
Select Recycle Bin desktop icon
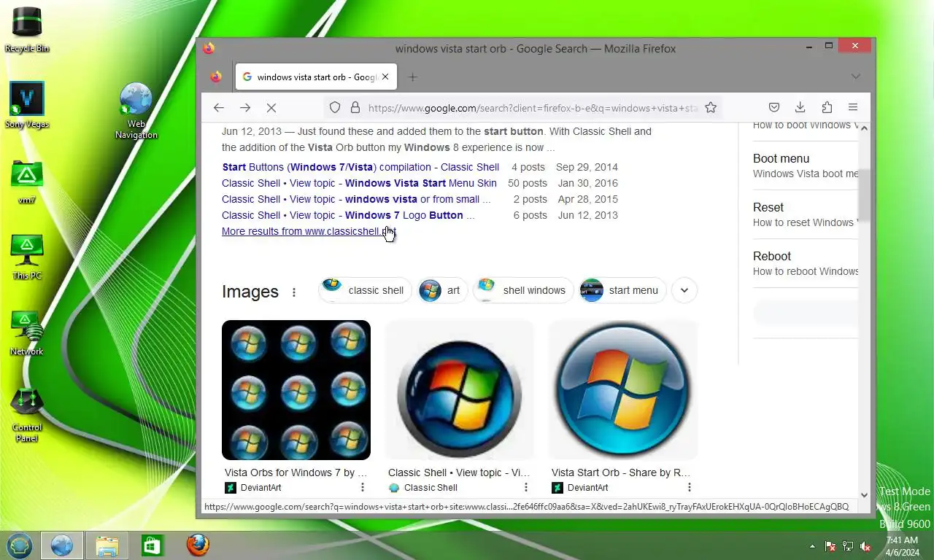[27, 30]
